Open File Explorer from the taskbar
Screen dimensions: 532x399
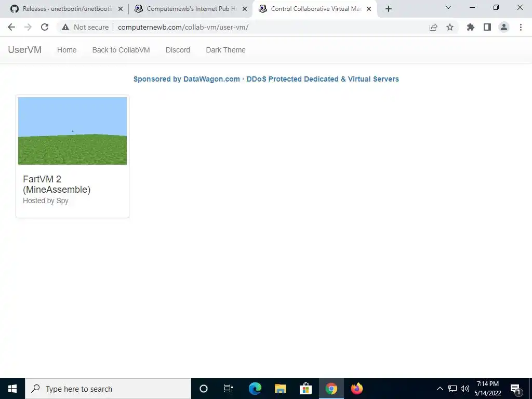pyautogui.click(x=280, y=389)
